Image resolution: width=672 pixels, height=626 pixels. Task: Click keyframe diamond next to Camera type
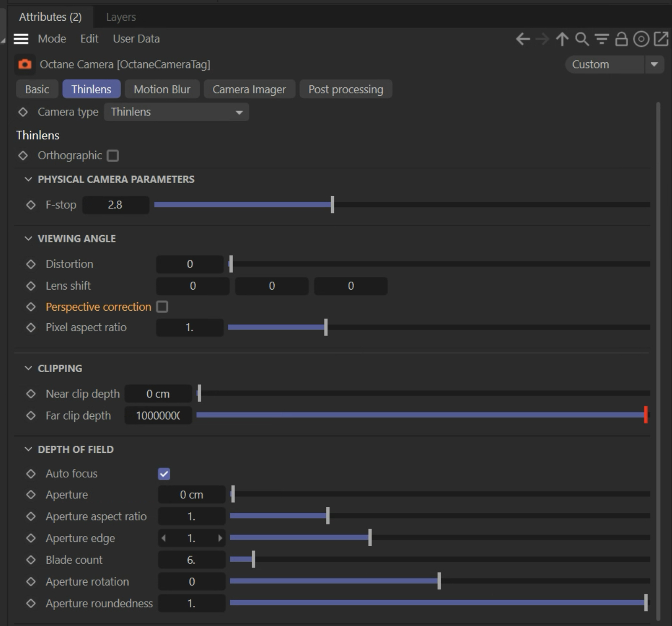click(x=23, y=112)
